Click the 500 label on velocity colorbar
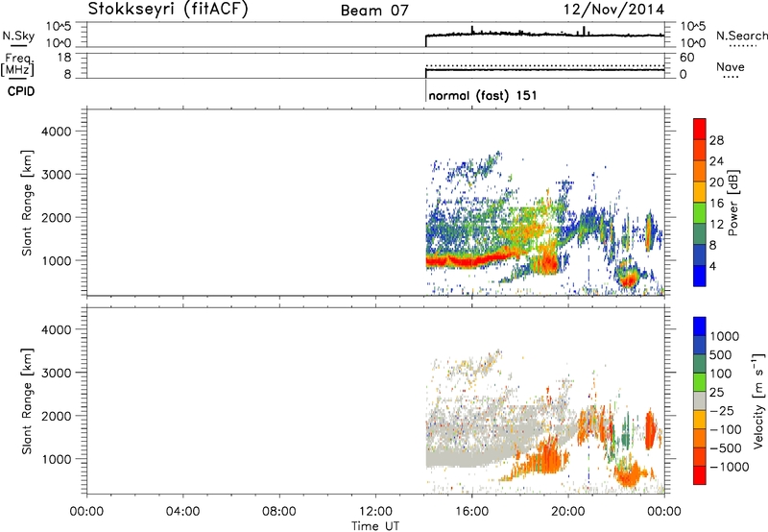 720,355
